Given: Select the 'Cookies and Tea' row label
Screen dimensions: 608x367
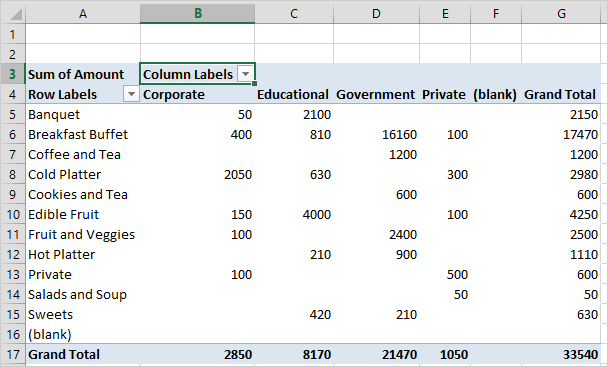Looking at the screenshot, I should [x=83, y=194].
